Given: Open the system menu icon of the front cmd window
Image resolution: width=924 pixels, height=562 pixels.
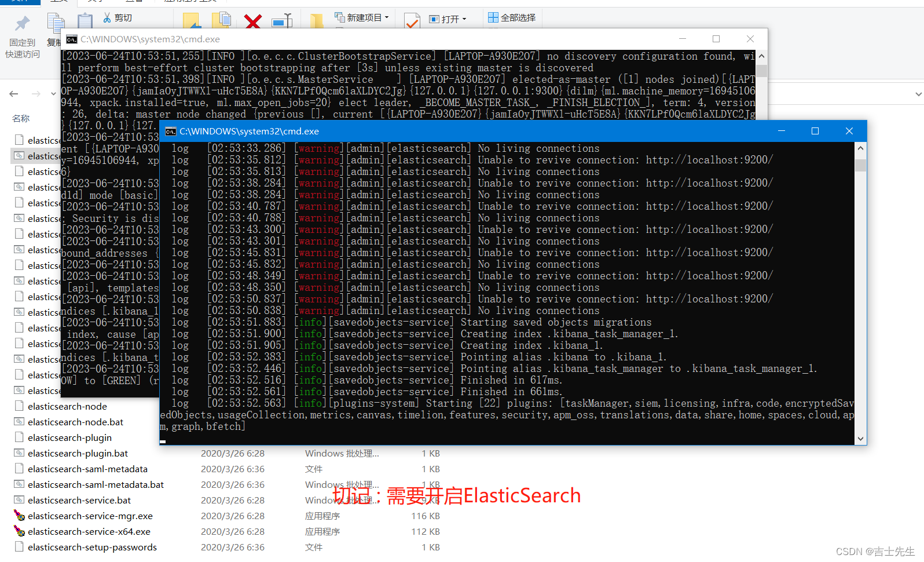Looking at the screenshot, I should pos(171,132).
